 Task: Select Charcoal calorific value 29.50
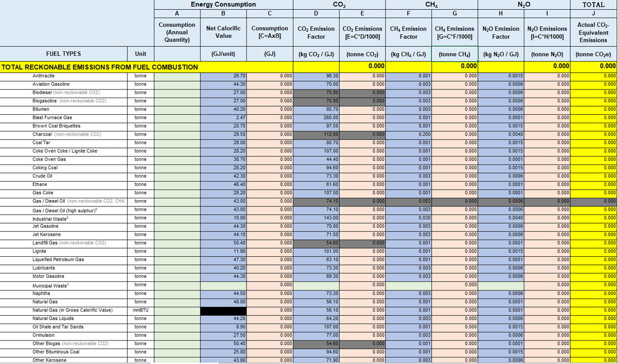coord(224,134)
